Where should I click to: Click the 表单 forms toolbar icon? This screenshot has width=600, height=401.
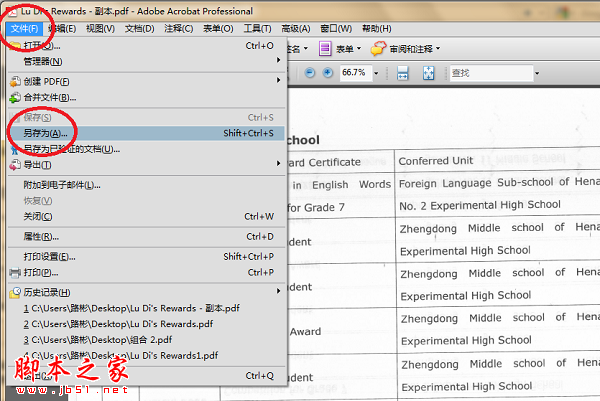(325, 49)
